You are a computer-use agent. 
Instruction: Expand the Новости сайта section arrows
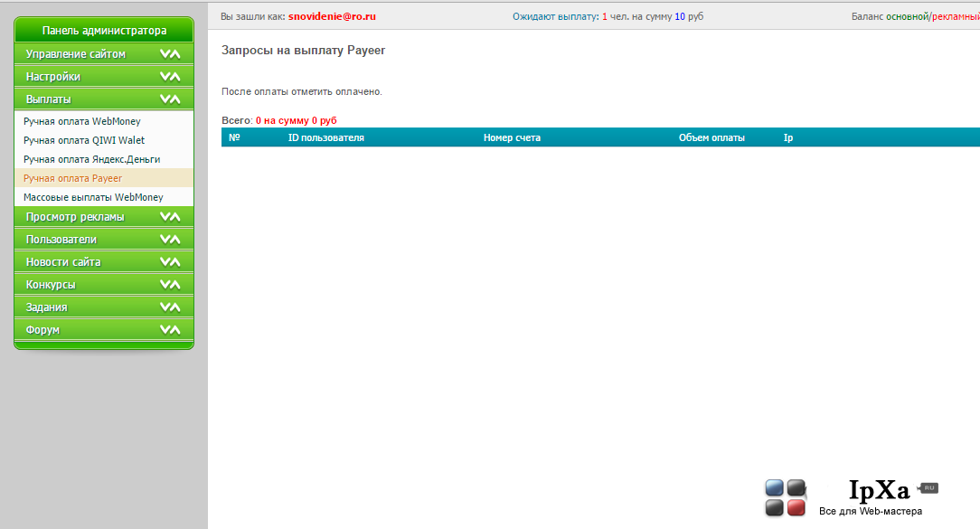pyautogui.click(x=170, y=261)
